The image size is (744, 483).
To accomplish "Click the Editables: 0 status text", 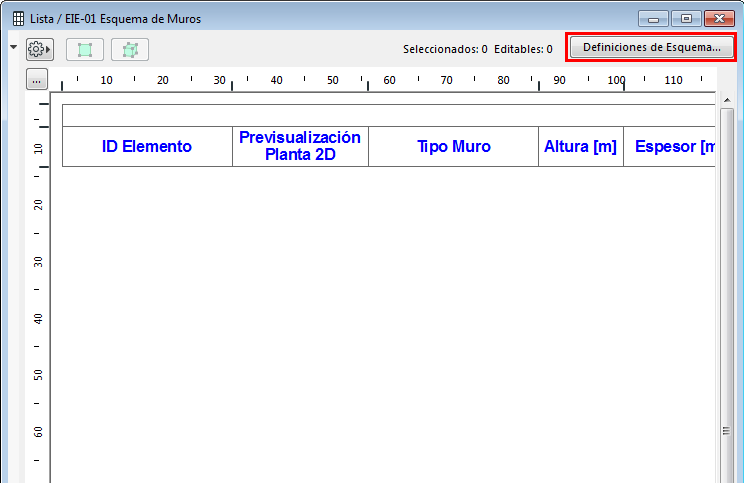I will coord(523,49).
